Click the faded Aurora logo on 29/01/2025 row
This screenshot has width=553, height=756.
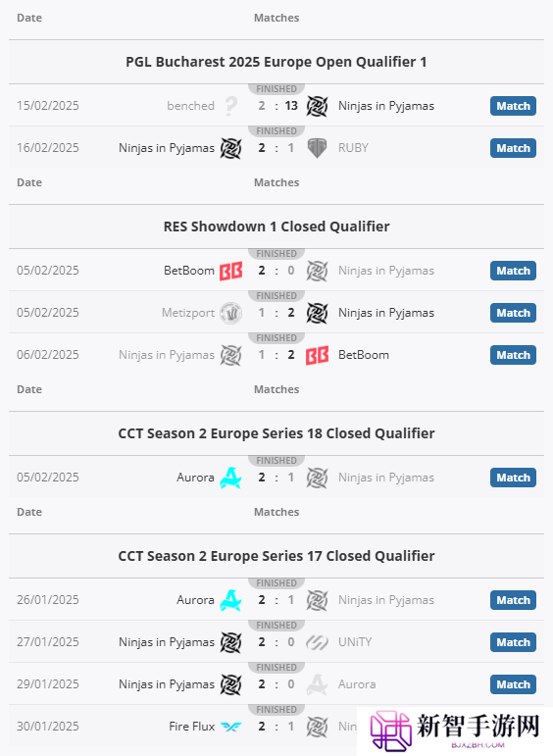318,684
